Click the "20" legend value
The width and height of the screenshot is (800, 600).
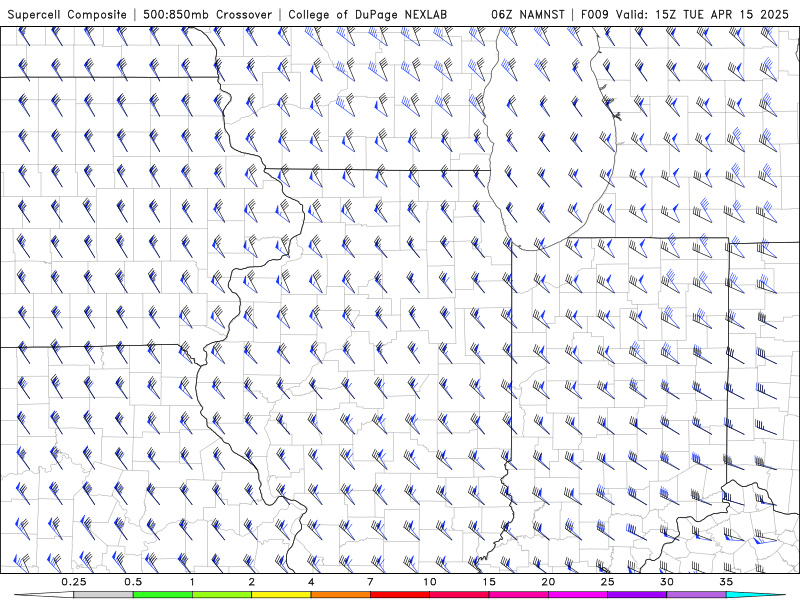coord(548,582)
